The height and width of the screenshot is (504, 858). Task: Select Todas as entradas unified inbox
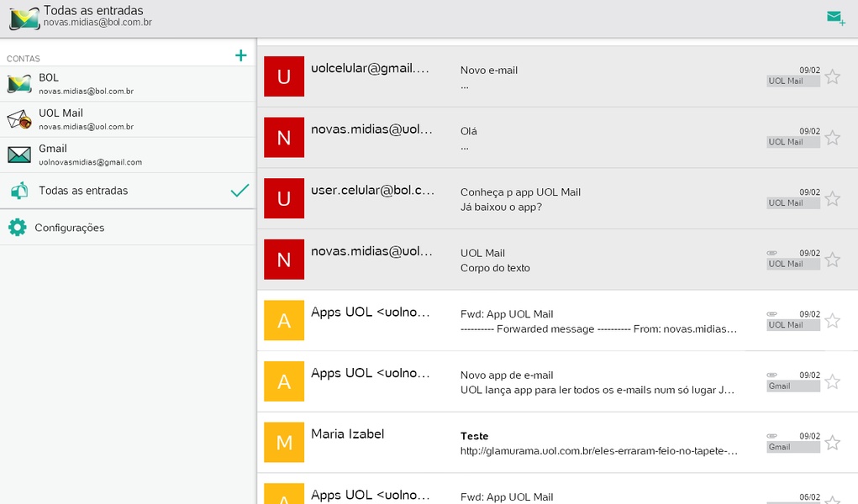(x=128, y=191)
